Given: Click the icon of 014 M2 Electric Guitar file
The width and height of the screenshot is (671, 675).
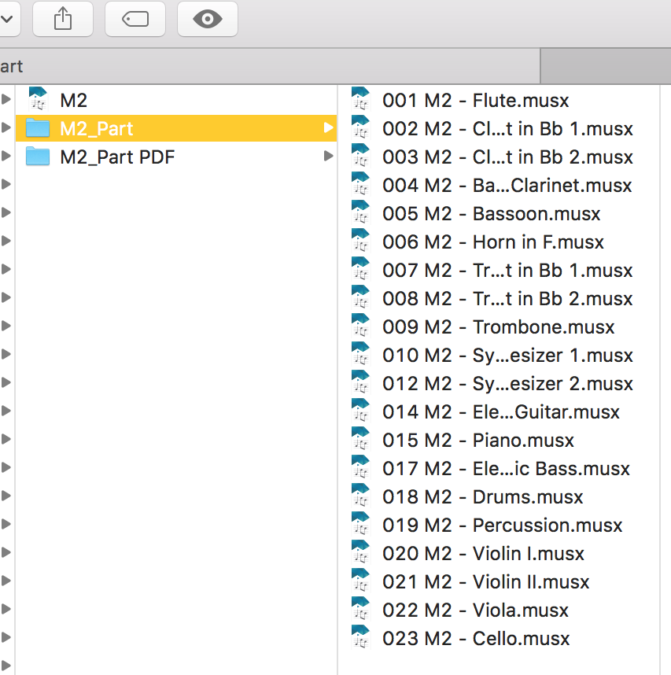Looking at the screenshot, I should pos(361,411).
